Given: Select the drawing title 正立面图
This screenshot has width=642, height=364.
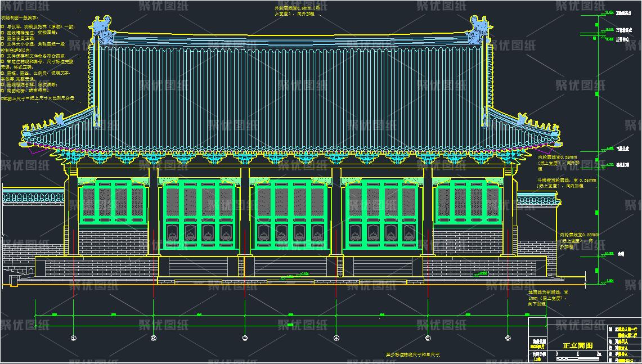Looking at the screenshot, I should pos(578,345).
